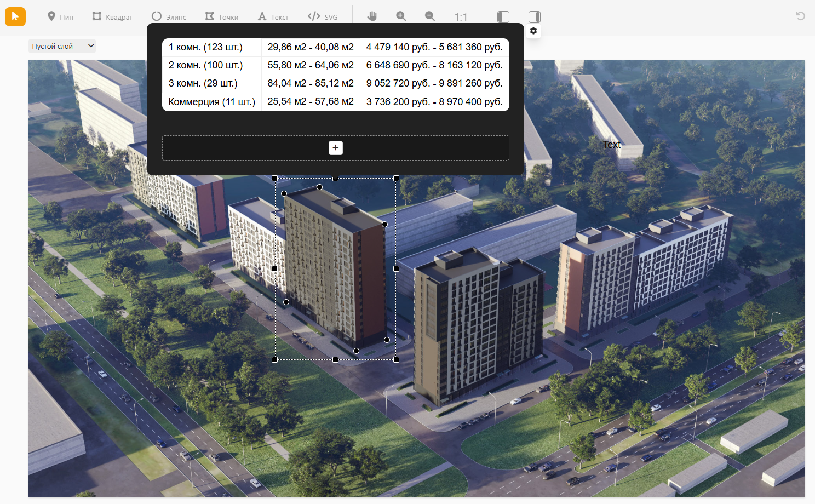Toggle the right sidebar panel

[x=535, y=17]
